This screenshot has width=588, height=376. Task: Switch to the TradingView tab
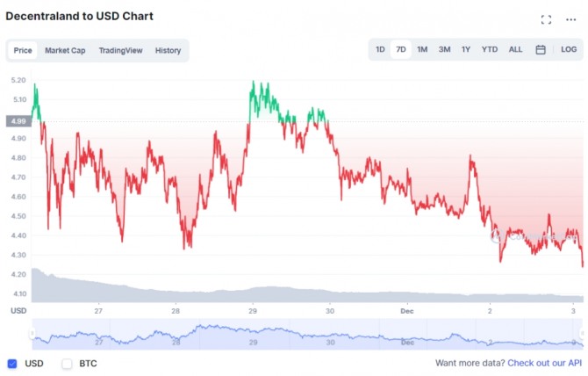tap(120, 50)
